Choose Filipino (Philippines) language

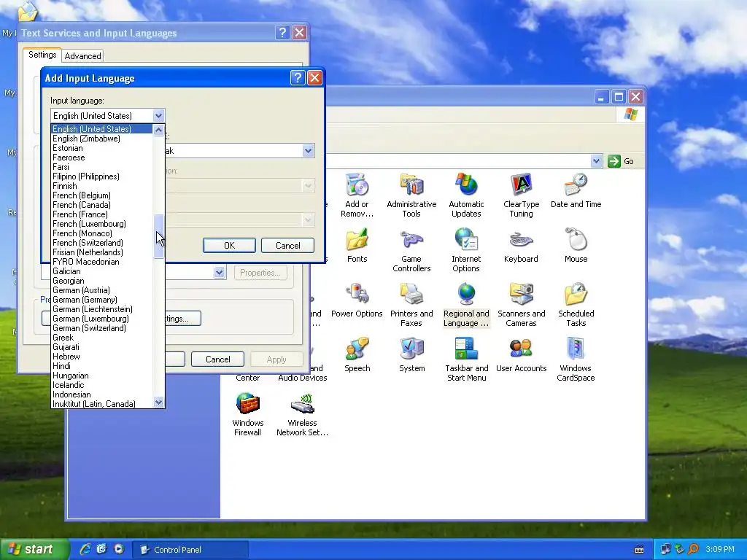(102, 176)
